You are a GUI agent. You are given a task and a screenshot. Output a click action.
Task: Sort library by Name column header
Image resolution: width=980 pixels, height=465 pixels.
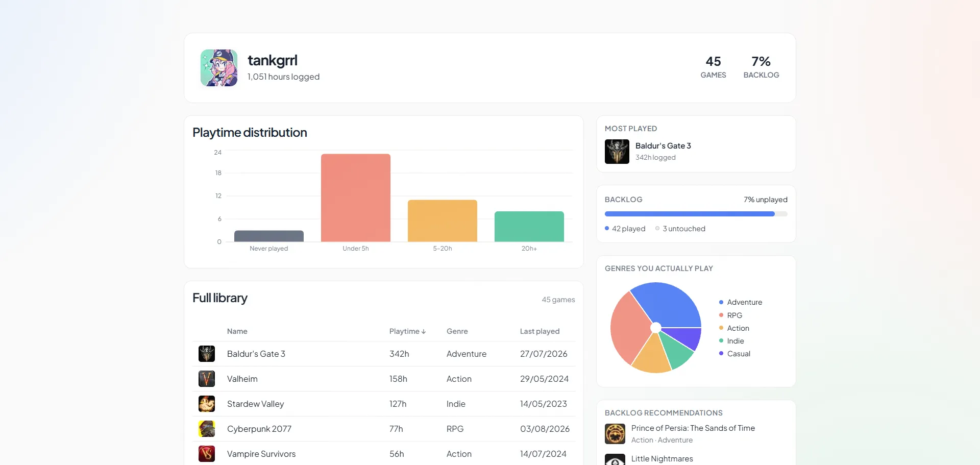(237, 331)
